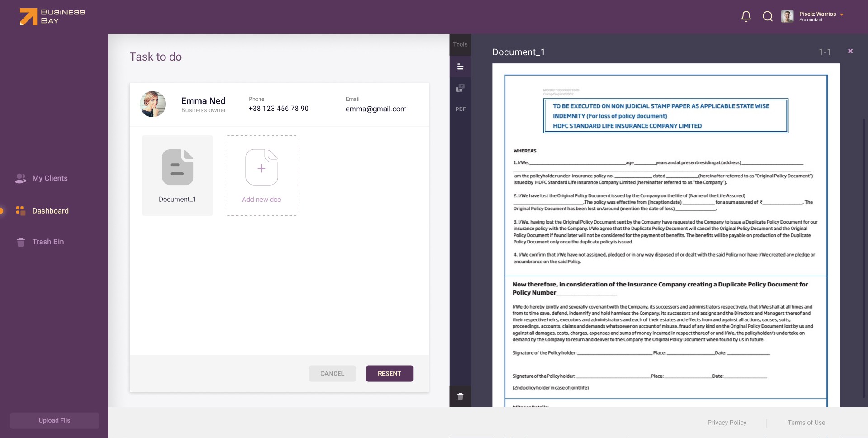Select the text align lines tool
The image size is (868, 438).
point(460,67)
